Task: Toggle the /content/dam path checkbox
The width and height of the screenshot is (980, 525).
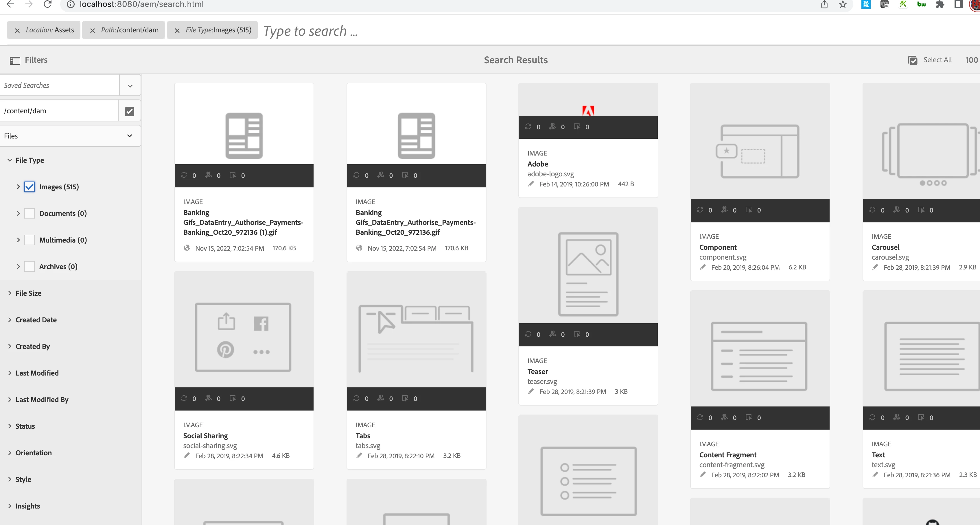Action: coord(129,111)
